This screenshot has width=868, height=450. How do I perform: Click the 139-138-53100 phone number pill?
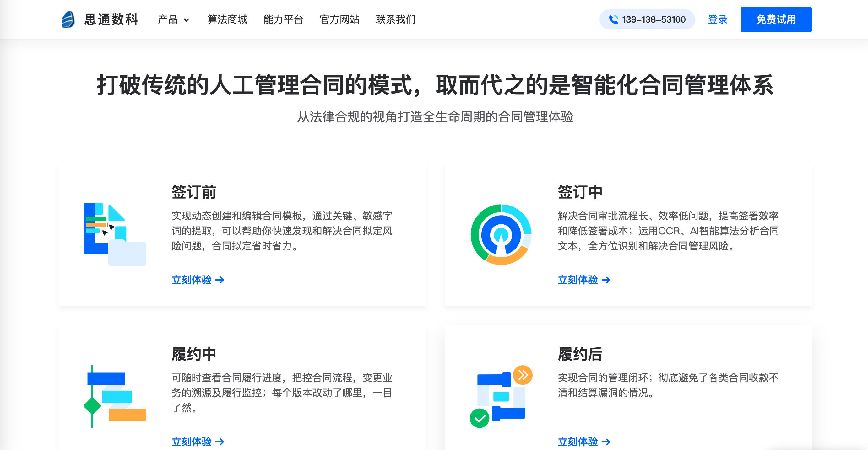point(647,19)
